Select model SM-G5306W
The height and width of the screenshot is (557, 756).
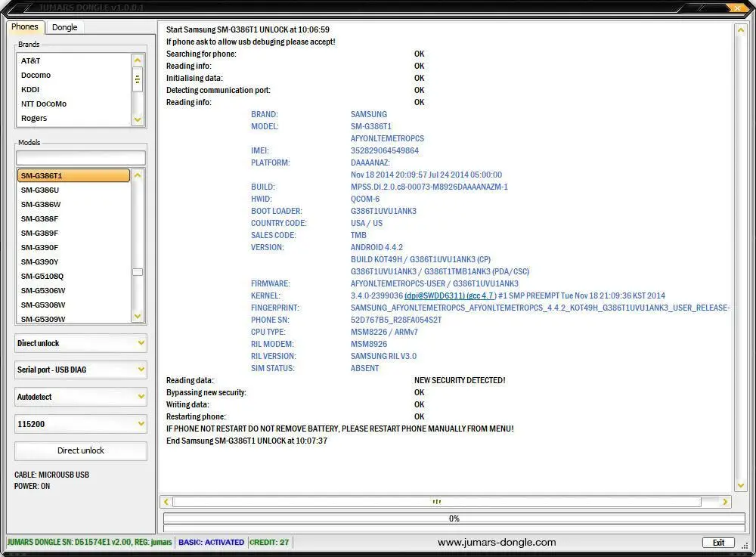tap(73, 291)
